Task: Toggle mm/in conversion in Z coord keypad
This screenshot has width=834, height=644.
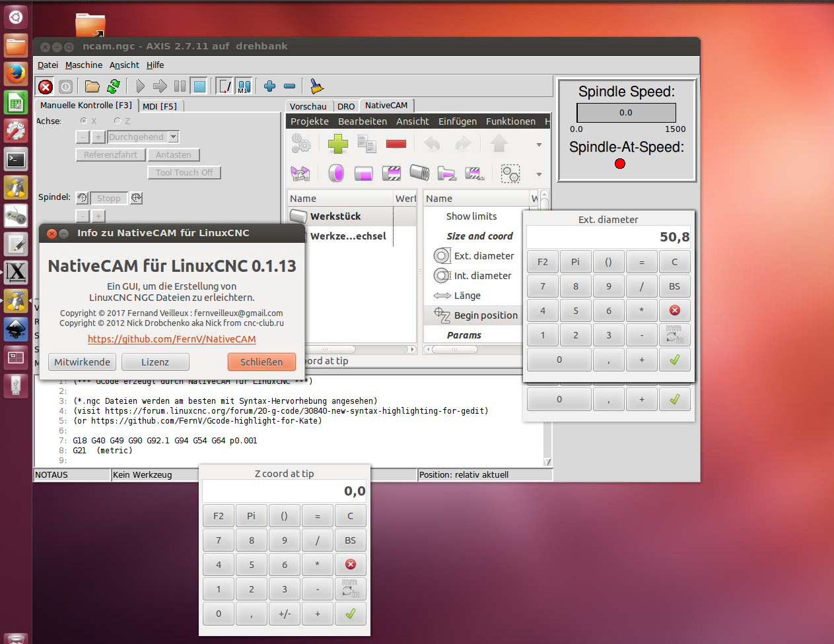Action: 350,589
